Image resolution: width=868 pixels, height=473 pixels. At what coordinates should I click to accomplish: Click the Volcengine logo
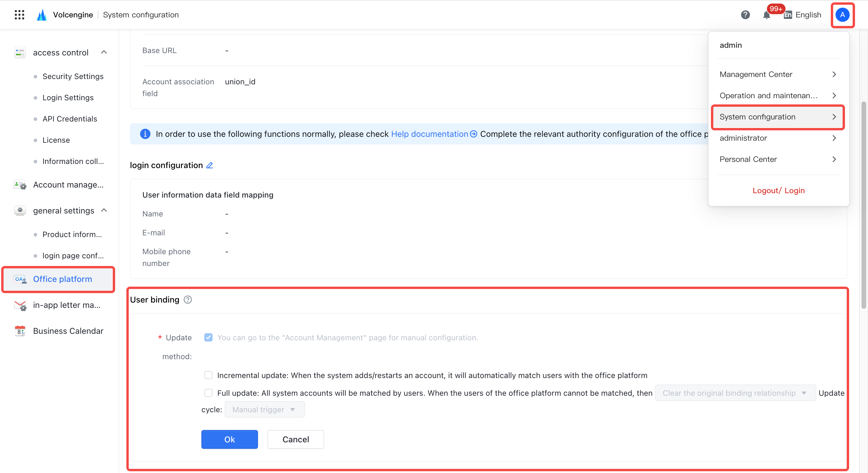(42, 15)
